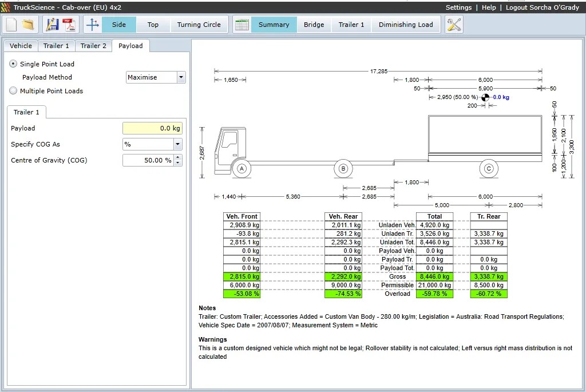Screen dimensions: 586x392
Task: Select the Single Point Load option
Action: point(13,64)
